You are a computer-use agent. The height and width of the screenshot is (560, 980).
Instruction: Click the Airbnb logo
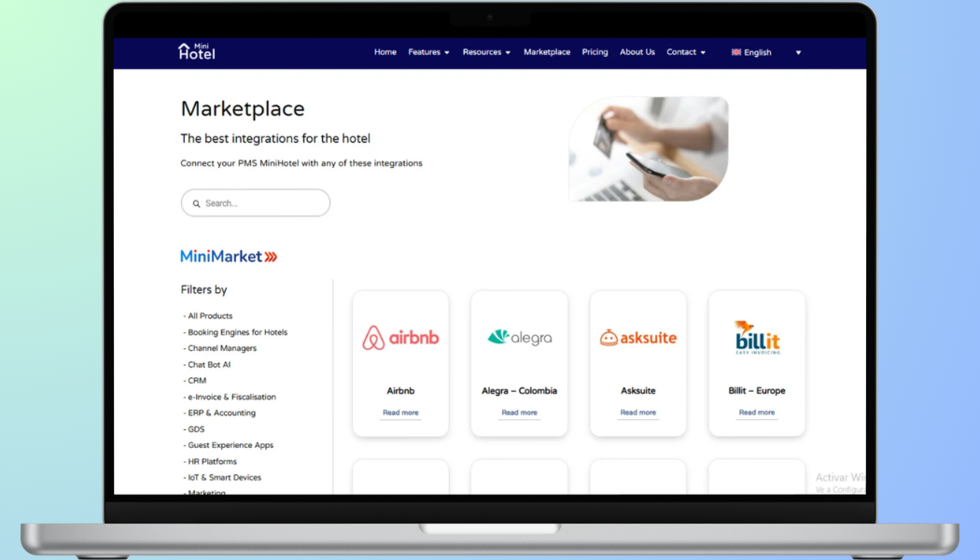point(400,338)
